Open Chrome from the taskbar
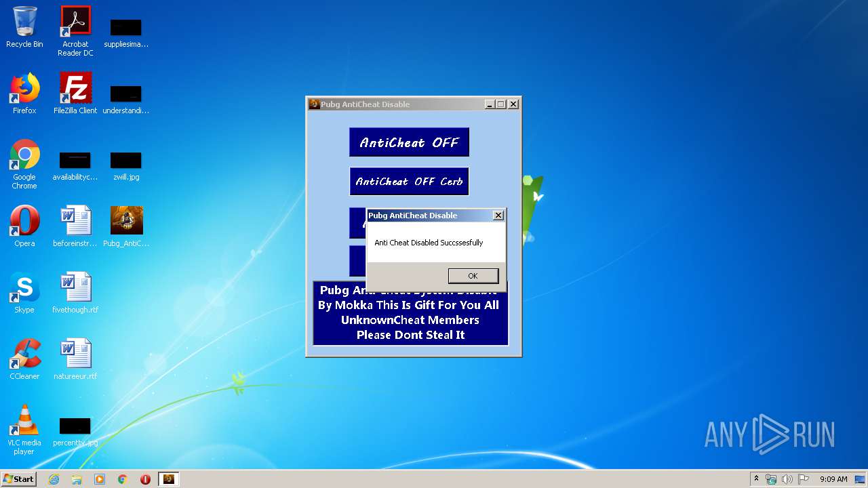This screenshot has width=868, height=488. pos(123,479)
